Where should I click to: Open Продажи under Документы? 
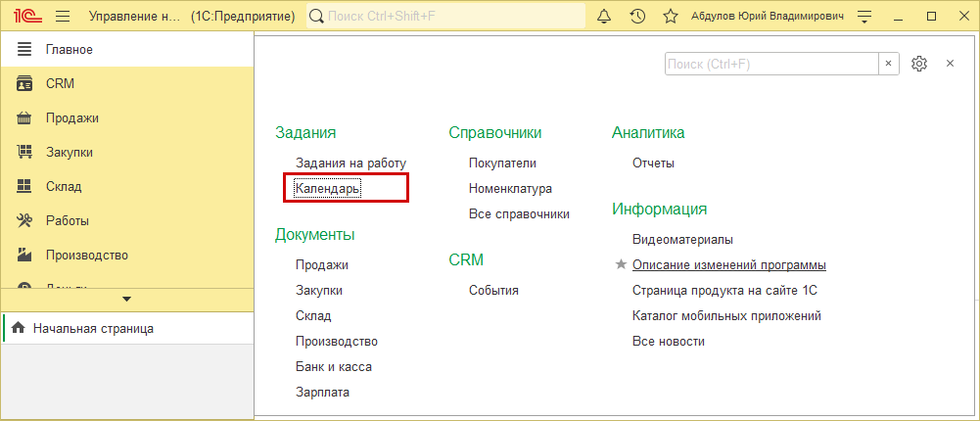(x=322, y=265)
